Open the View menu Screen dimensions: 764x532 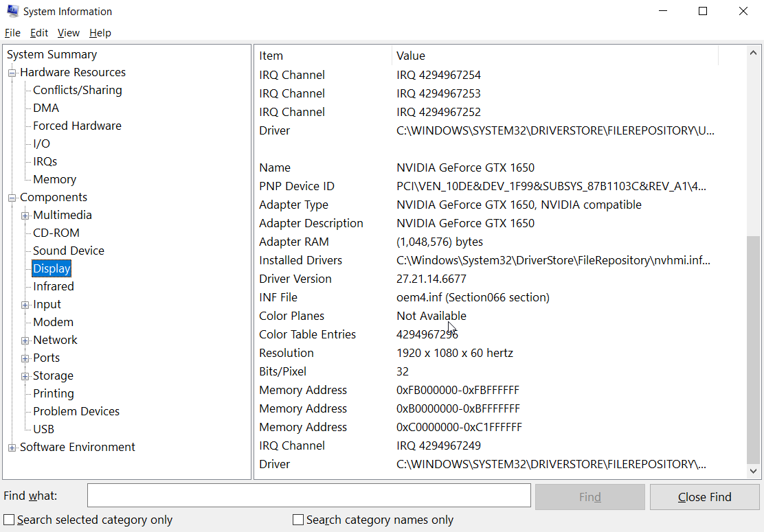68,33
